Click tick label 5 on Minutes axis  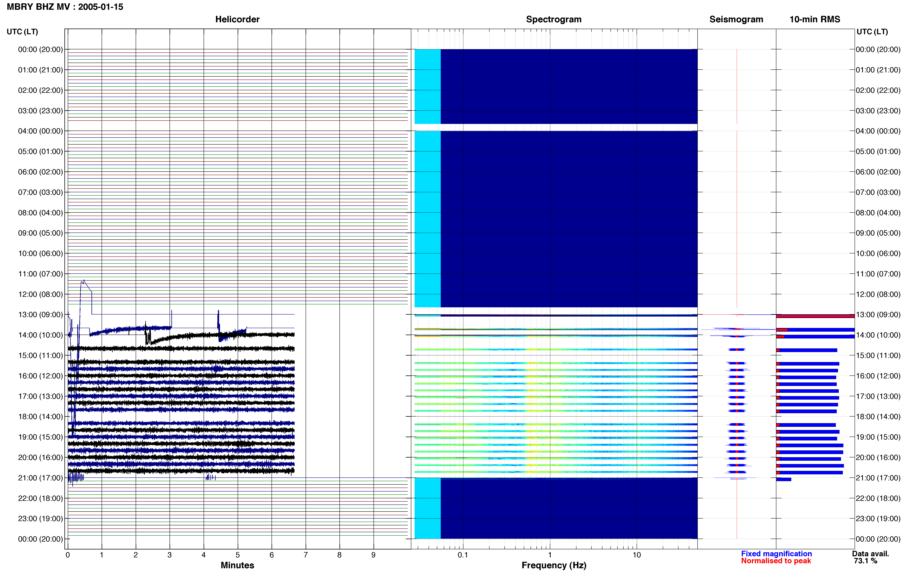coord(238,555)
